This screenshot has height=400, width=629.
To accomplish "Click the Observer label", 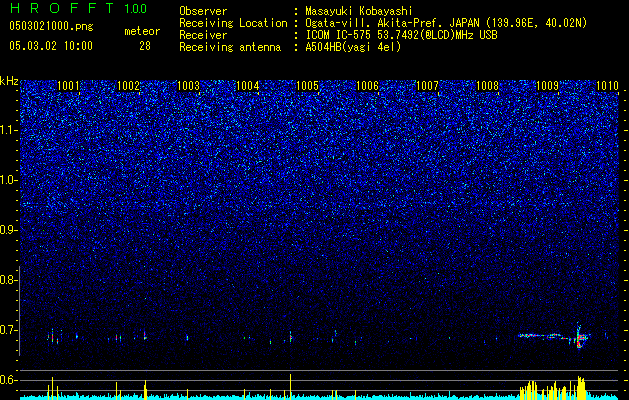I will point(203,11).
